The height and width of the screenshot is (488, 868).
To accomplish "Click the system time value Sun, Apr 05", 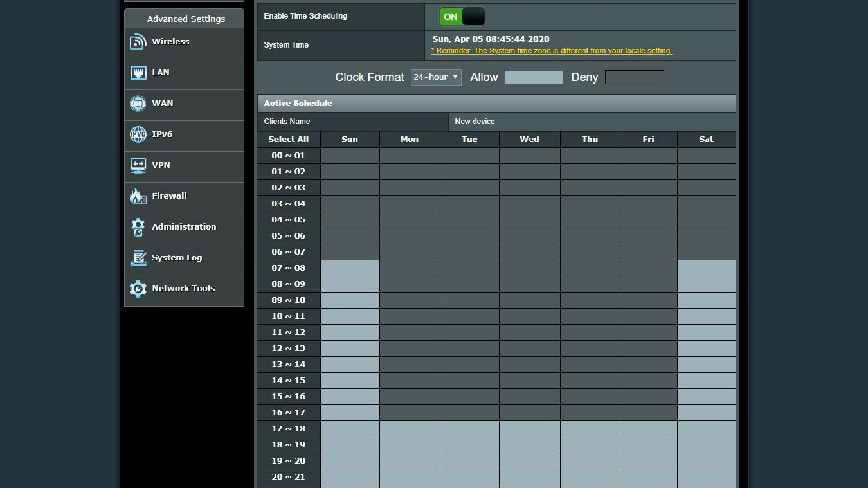I will (491, 39).
